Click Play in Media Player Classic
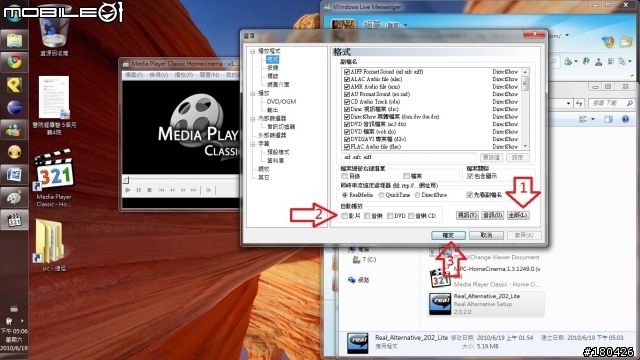640x360 pixels. coord(128,190)
